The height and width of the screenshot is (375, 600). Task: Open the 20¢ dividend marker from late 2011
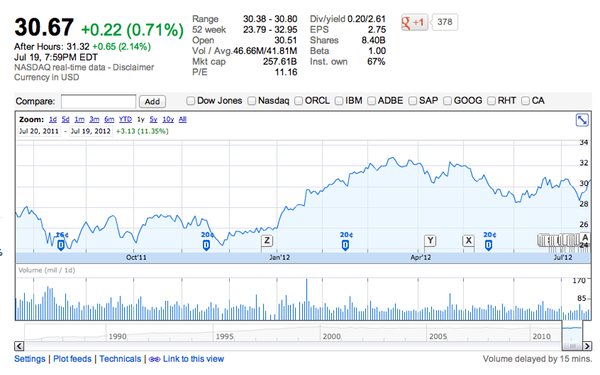tap(206, 245)
